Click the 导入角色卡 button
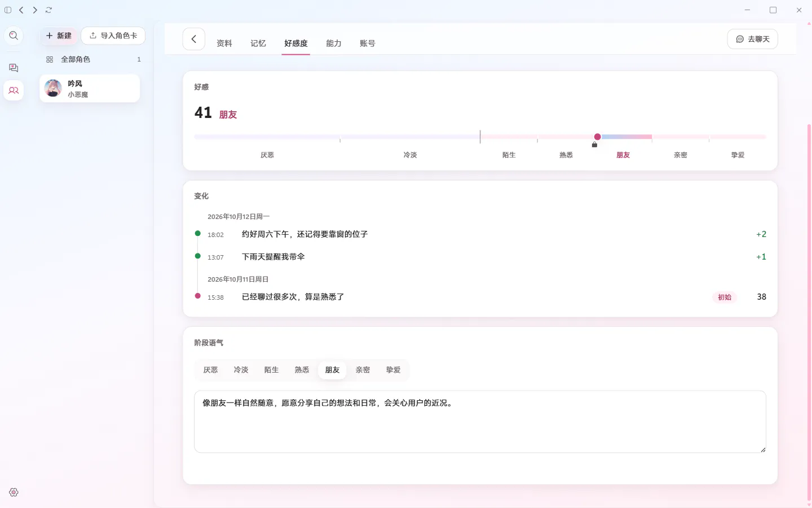This screenshot has height=508, width=812. click(113, 36)
